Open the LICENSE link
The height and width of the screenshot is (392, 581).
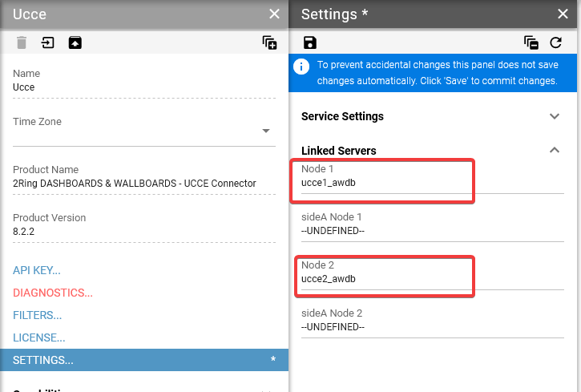click(x=39, y=337)
